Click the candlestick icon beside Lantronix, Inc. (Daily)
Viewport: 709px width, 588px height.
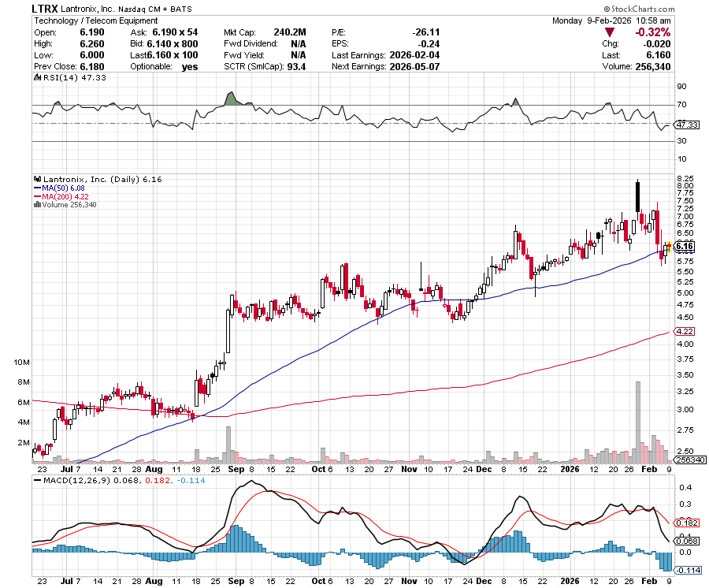[x=38, y=179]
